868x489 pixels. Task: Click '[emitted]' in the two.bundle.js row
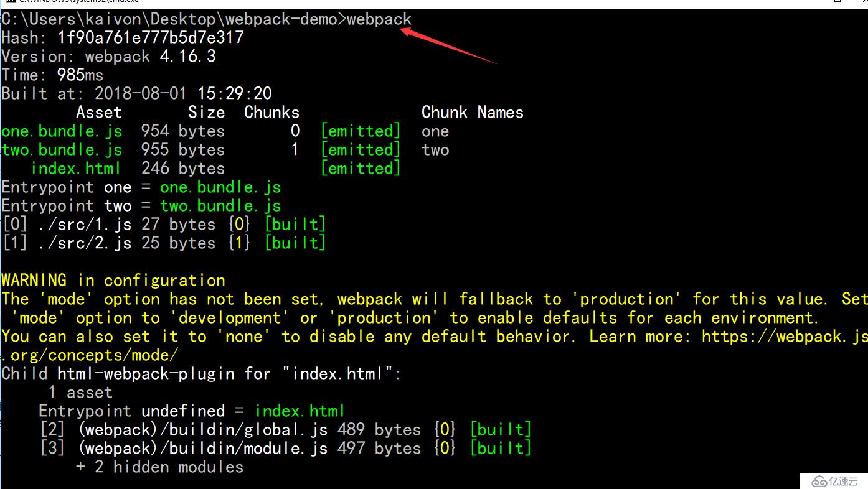(x=361, y=150)
